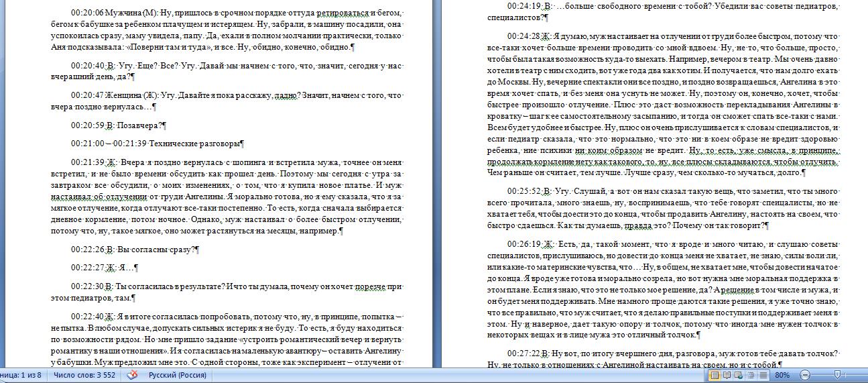Image resolution: width=868 pixels, height=383 pixels.
Task: Switch to Full Screen Reading view
Action: click(x=727, y=375)
